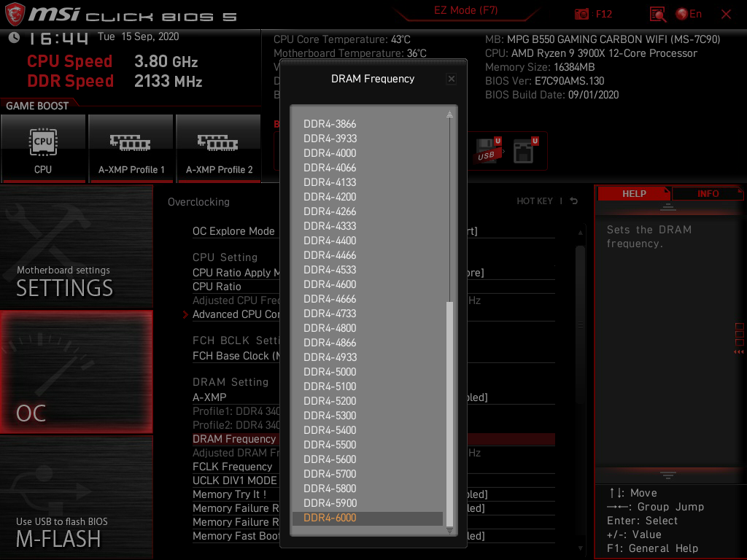
Task: Select DDR4-5400 frequency
Action: (330, 430)
